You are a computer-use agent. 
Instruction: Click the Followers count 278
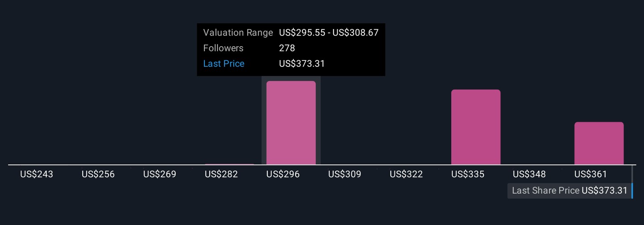click(x=287, y=48)
